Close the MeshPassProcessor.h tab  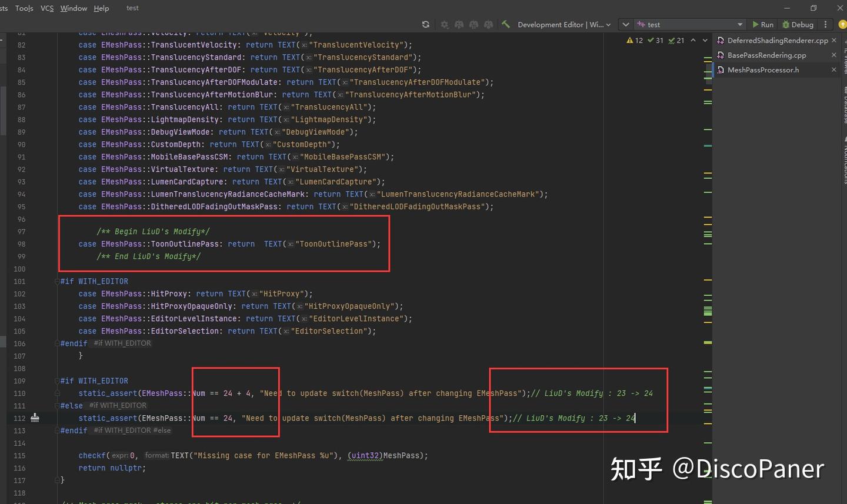pyautogui.click(x=834, y=70)
